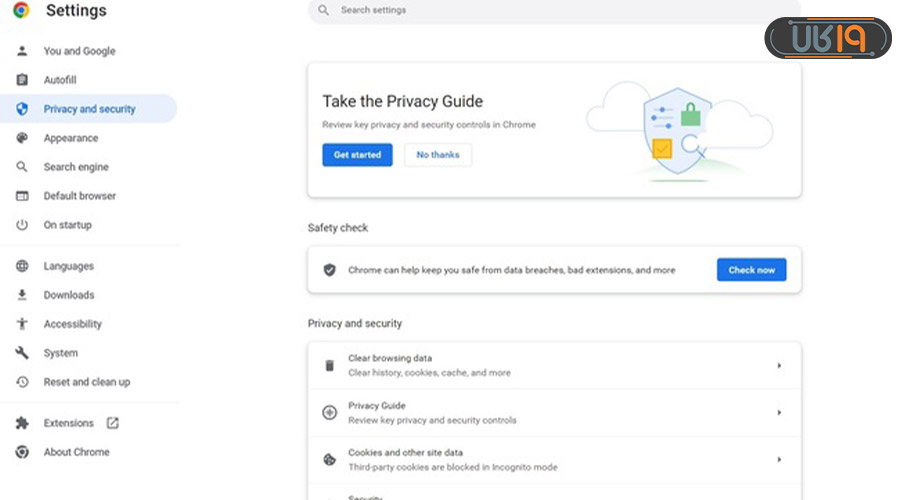Screen dimensions: 900x500
Task: Click the cookie icon in Privacy list
Action: point(329,459)
